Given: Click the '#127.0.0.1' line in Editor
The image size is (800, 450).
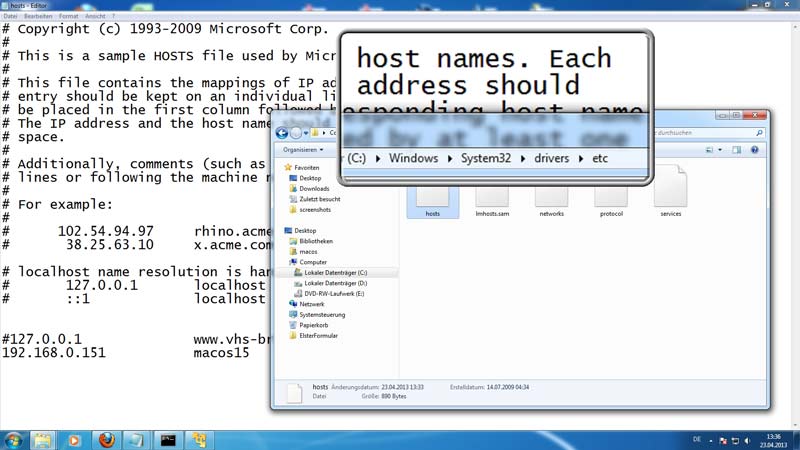Looking at the screenshot, I should coord(42,339).
